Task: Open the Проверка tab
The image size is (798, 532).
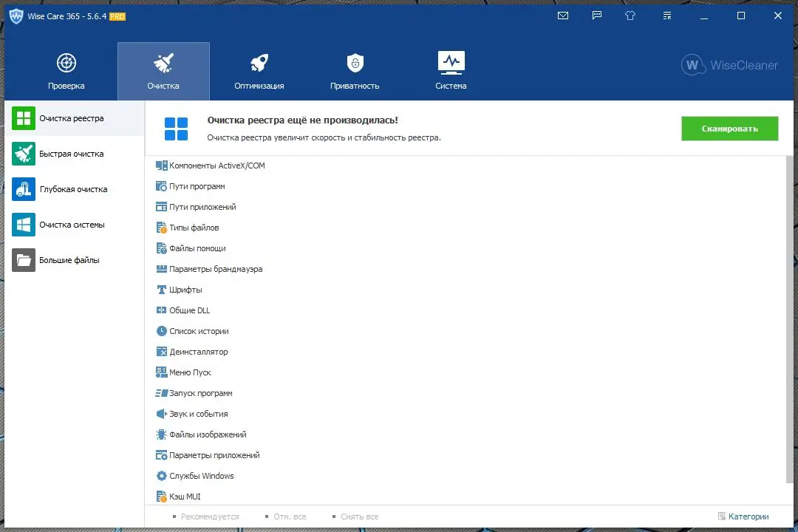Action: pyautogui.click(x=66, y=71)
